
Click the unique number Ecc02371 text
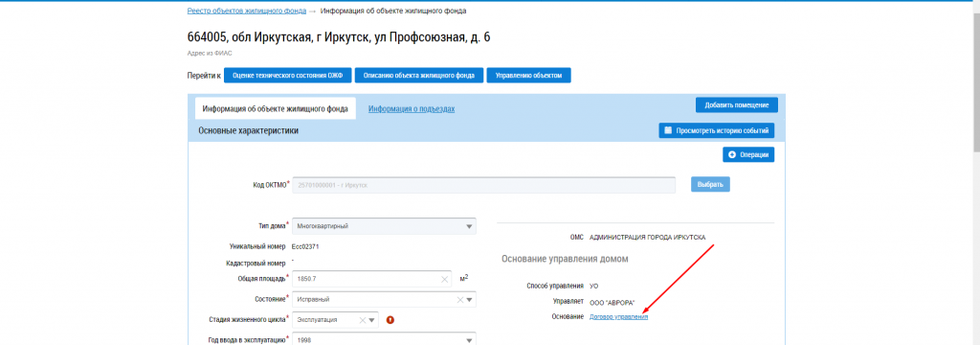pyautogui.click(x=305, y=246)
